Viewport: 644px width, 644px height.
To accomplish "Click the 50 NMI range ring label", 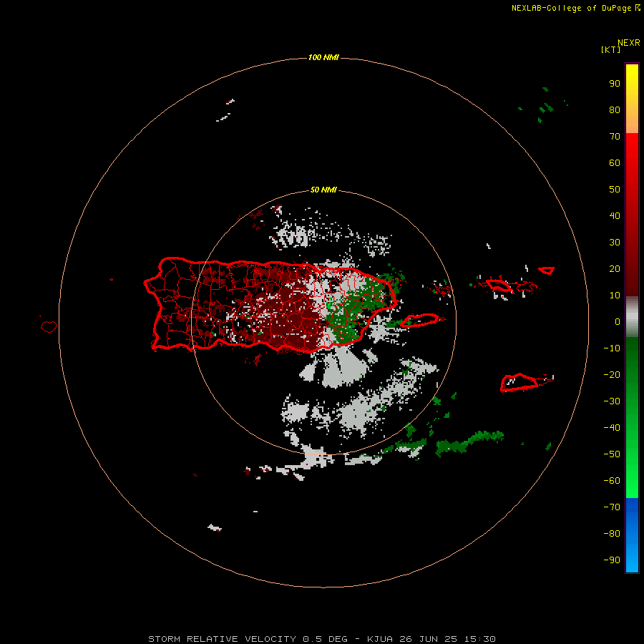I will click(323, 190).
